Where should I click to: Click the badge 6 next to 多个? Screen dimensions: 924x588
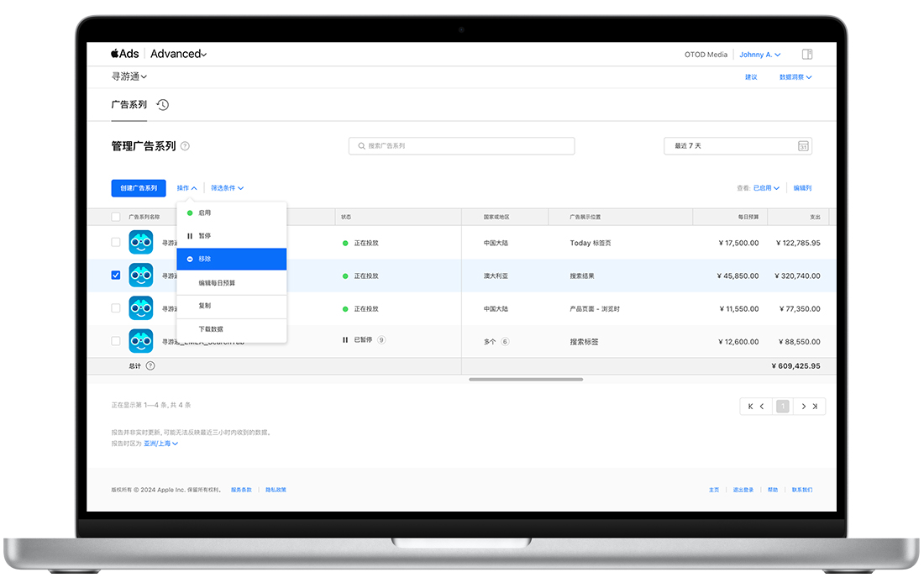tap(505, 342)
